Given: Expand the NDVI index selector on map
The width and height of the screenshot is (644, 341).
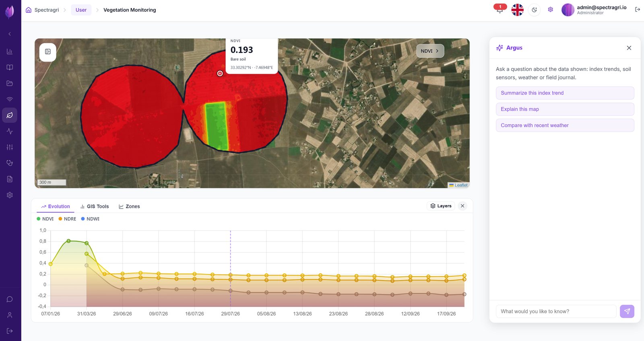Looking at the screenshot, I should (x=430, y=51).
